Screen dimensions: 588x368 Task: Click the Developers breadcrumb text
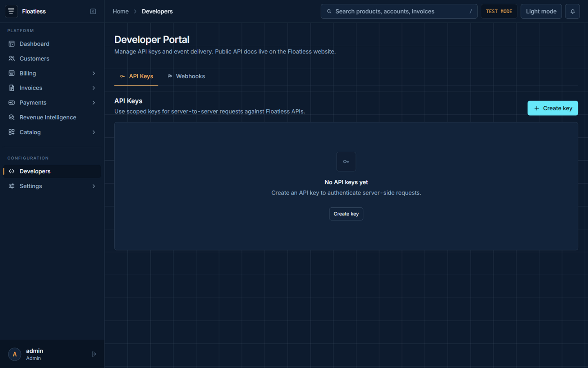(157, 11)
